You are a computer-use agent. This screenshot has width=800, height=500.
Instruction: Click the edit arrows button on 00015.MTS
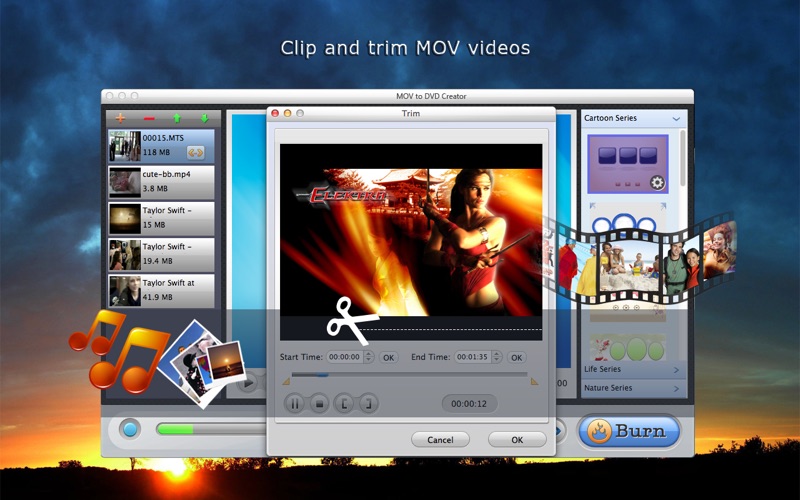[195, 152]
